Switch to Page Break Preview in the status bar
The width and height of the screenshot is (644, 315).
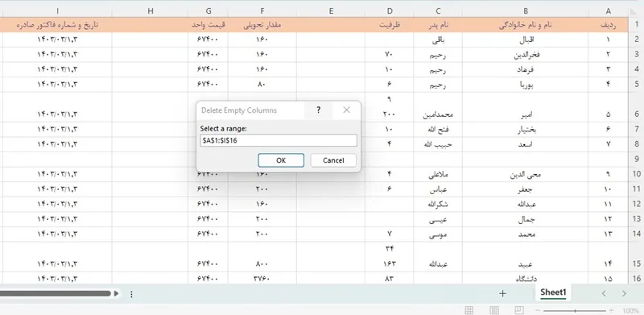[519, 310]
